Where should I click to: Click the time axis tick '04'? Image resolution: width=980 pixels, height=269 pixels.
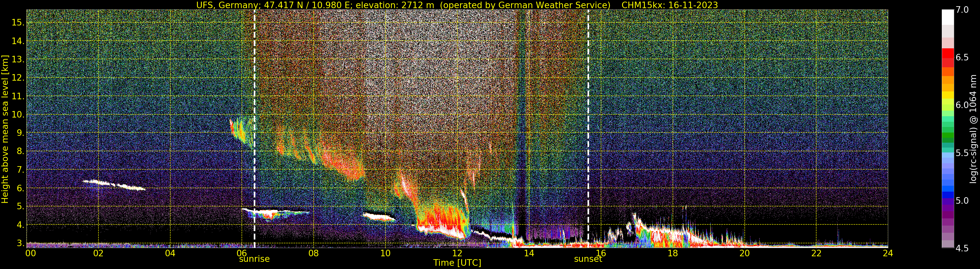tap(170, 253)
